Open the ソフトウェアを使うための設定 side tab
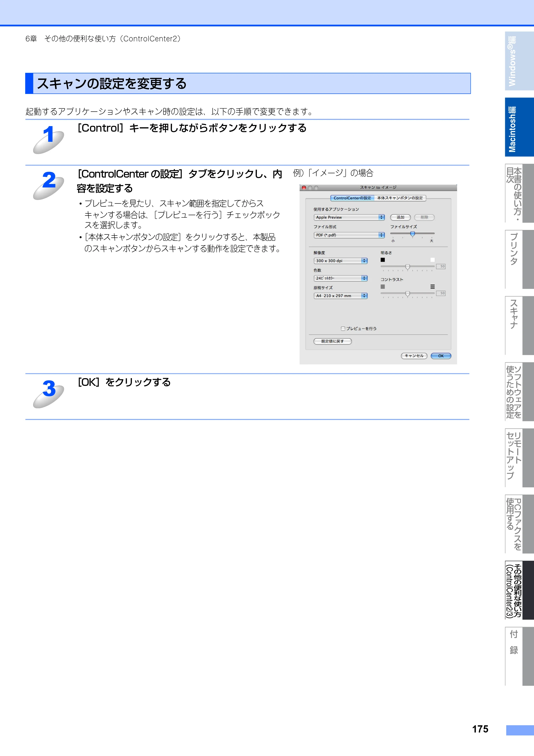This screenshot has width=534, height=756. (519, 392)
